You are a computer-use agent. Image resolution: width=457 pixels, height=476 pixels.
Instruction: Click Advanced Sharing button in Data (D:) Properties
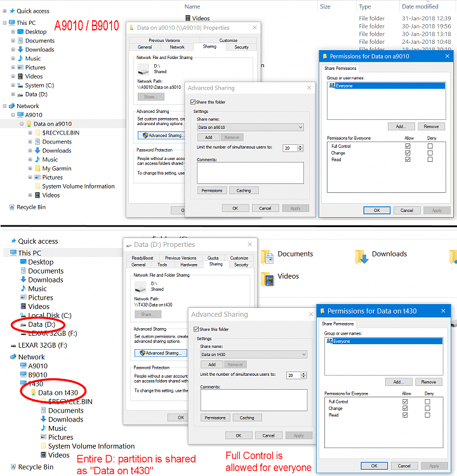click(161, 353)
